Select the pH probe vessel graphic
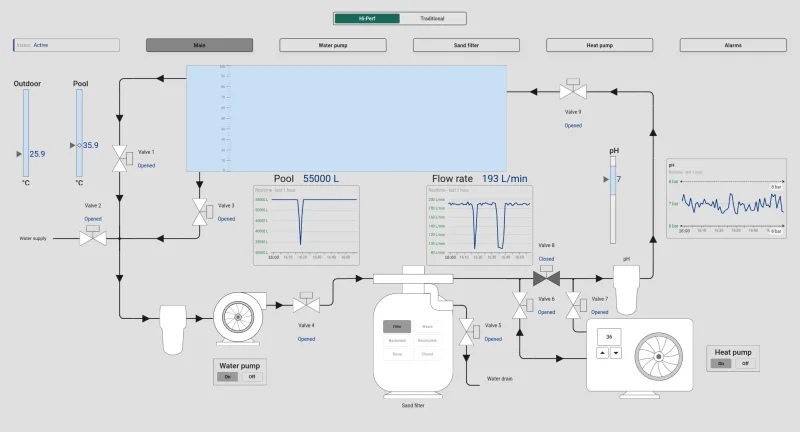 pos(626,290)
